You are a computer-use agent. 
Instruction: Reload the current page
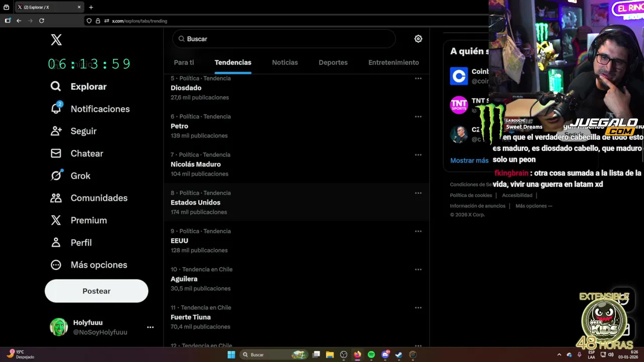click(x=42, y=21)
